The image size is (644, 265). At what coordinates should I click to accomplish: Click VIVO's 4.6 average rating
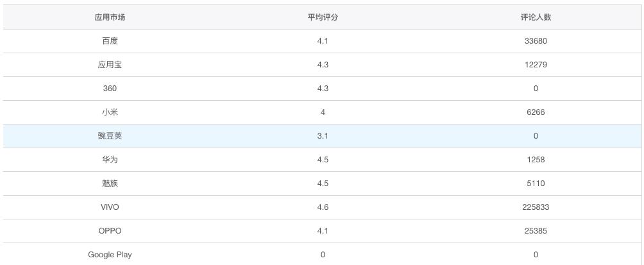click(323, 207)
